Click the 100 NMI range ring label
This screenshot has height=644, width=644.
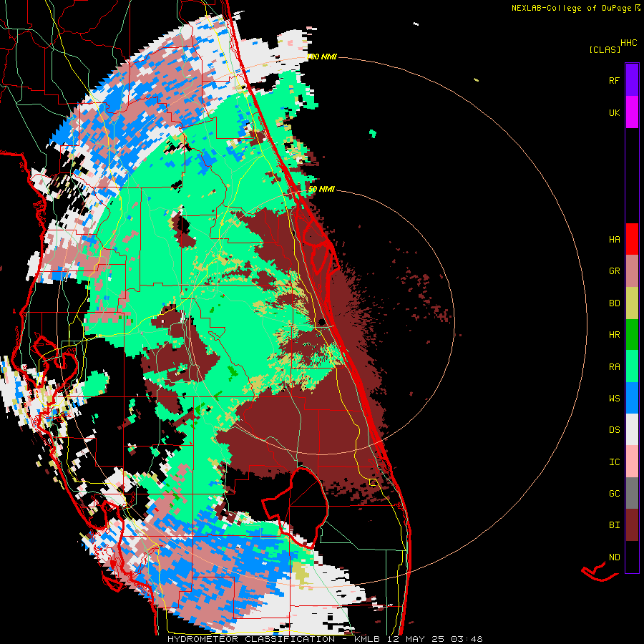(321, 57)
